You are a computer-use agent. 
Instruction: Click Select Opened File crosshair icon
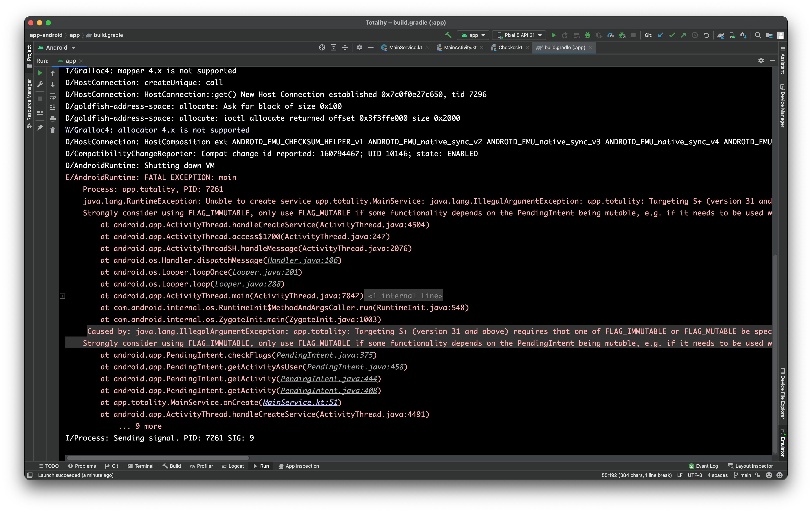pyautogui.click(x=322, y=48)
